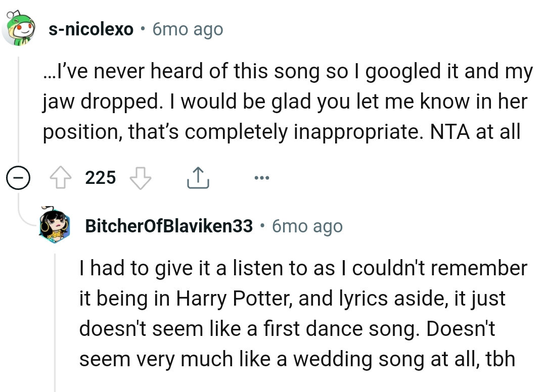
Task: Click the minus circle to fold replies
Action: point(18,177)
